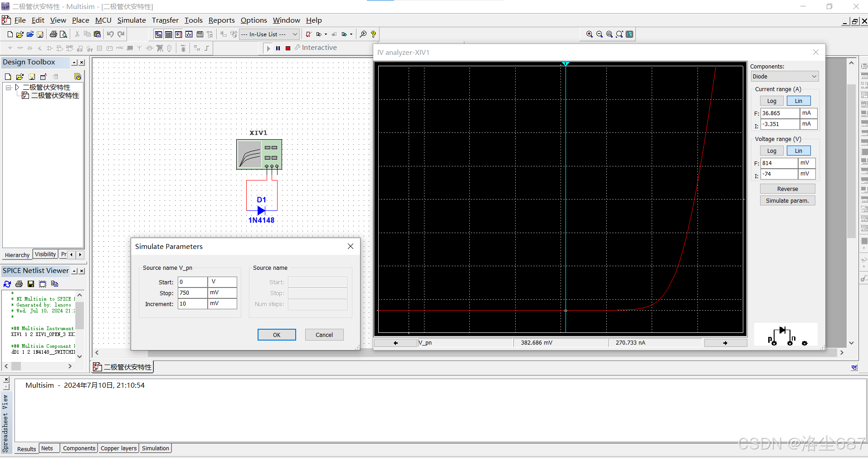
Task: Click the Zoom In icon
Action: (x=590, y=34)
